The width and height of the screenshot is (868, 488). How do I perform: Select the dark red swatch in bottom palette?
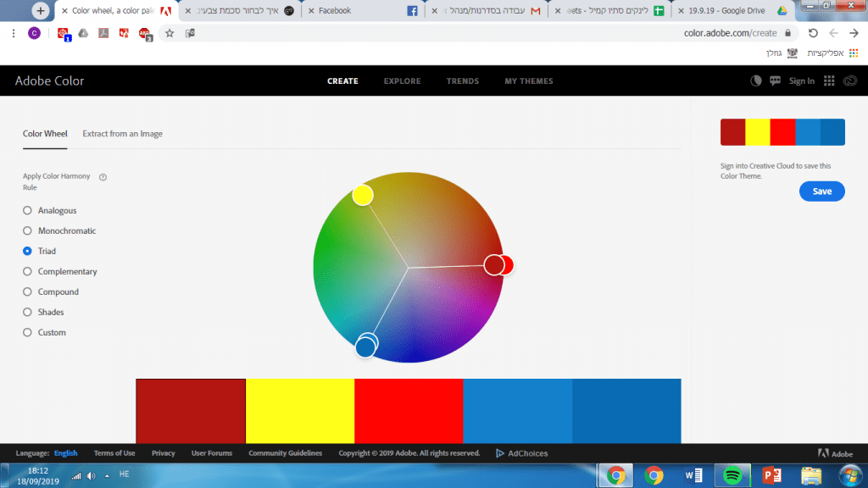pos(191,411)
